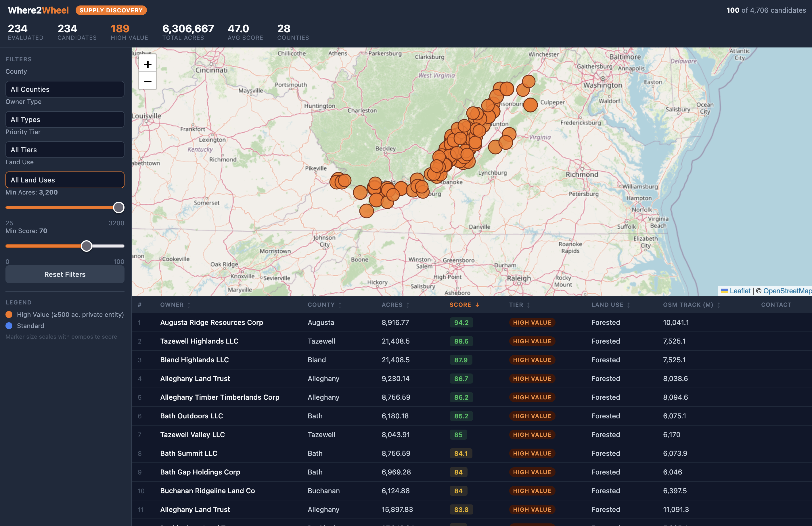The height and width of the screenshot is (526, 812).
Task: Zoom in on the map
Action: pos(148,64)
